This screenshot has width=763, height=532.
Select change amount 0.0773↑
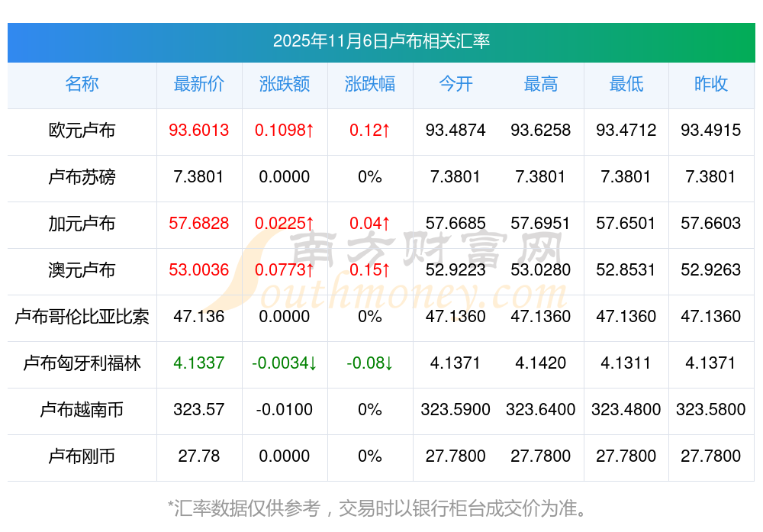(x=284, y=269)
